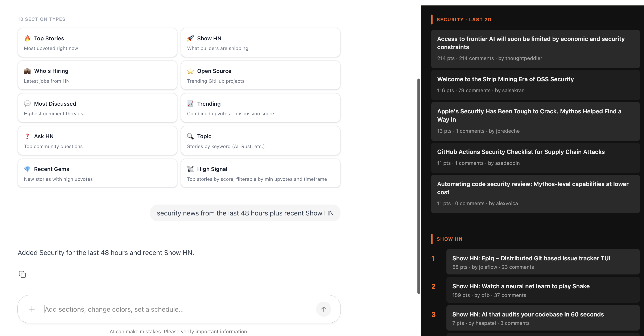
Task: Select the Top Stories section card
Action: (98, 42)
